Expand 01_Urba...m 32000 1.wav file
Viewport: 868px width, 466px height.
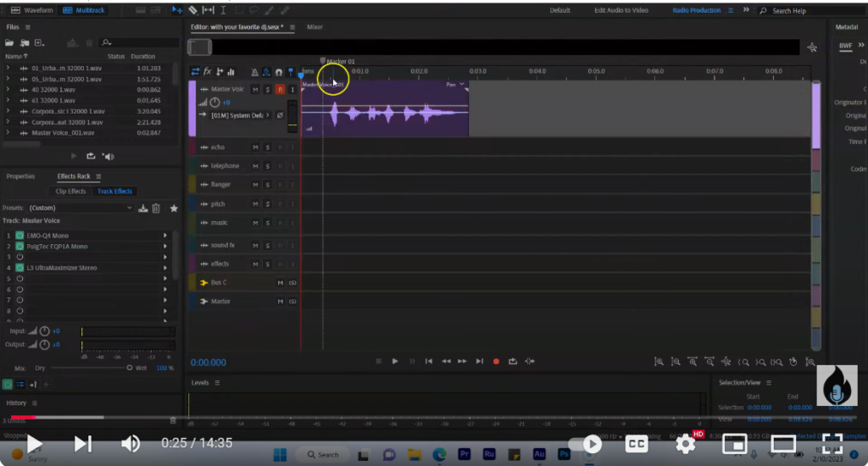pyautogui.click(x=8, y=68)
